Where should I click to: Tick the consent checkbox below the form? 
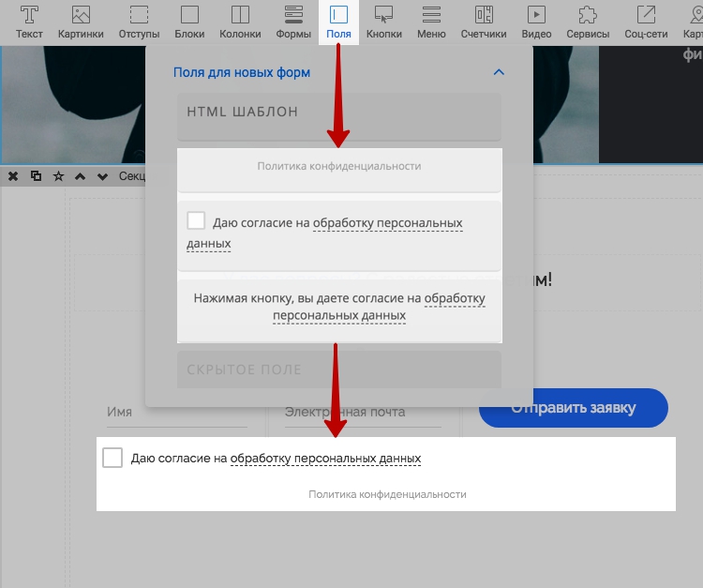click(x=112, y=458)
